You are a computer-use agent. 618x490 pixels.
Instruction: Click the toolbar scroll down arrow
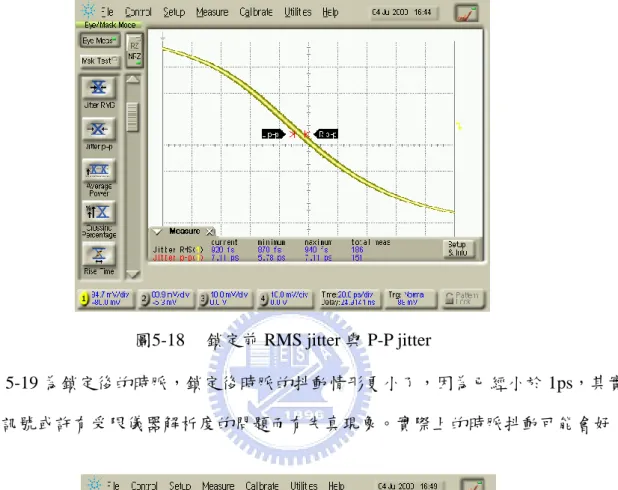tap(133, 274)
